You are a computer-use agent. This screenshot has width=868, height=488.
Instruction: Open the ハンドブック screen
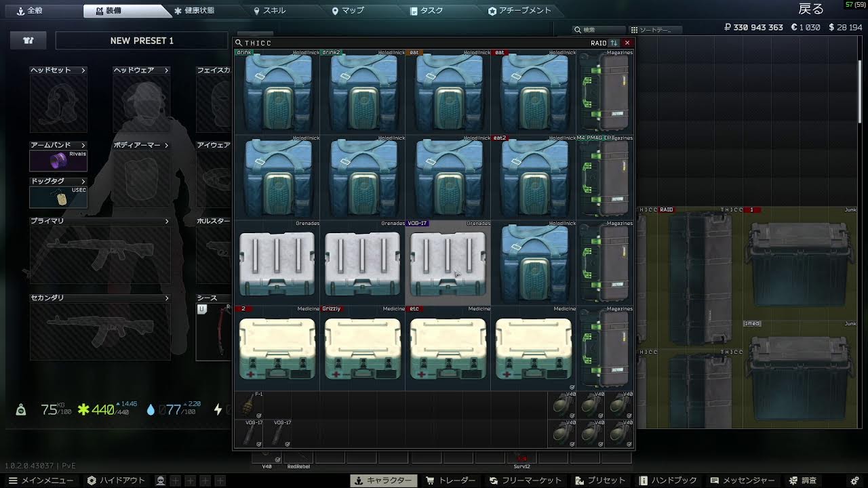pos(669,481)
